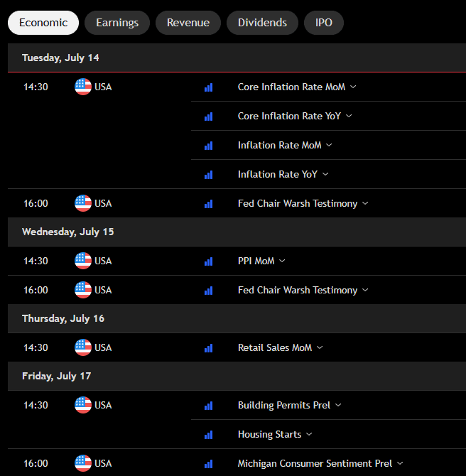Open the Building Permits Prel event

pyautogui.click(x=284, y=405)
